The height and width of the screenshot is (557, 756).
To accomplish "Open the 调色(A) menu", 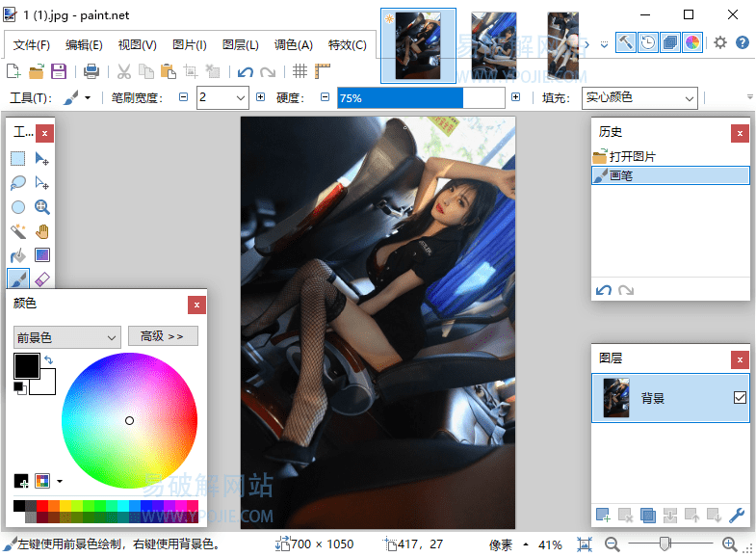I will [293, 45].
